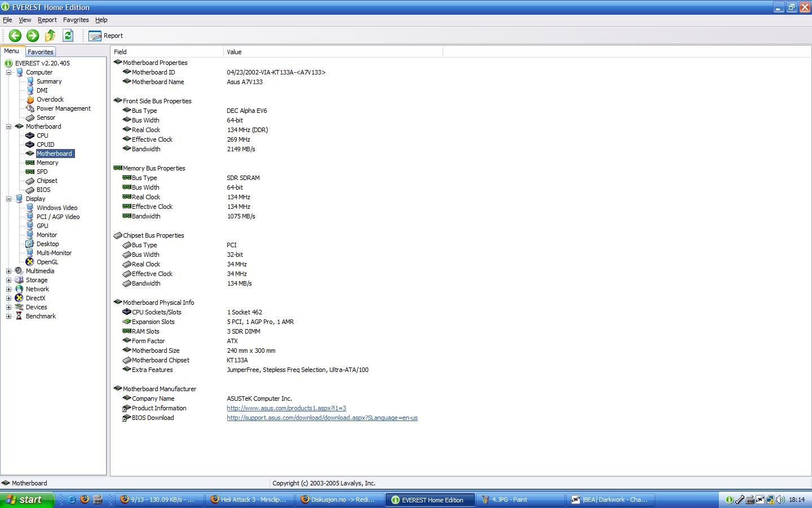Click the Value column header
Viewport: 812px width, 508px height.
333,52
